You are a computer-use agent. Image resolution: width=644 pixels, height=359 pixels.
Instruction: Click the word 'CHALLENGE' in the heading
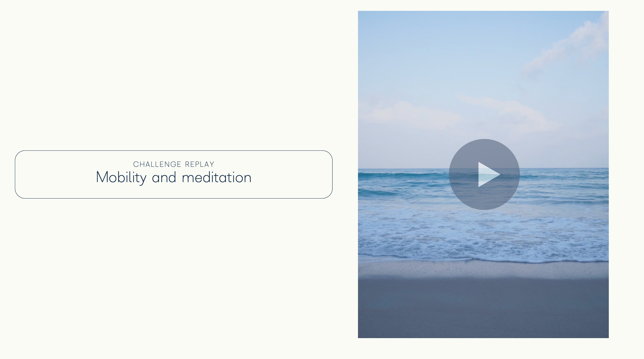point(157,164)
